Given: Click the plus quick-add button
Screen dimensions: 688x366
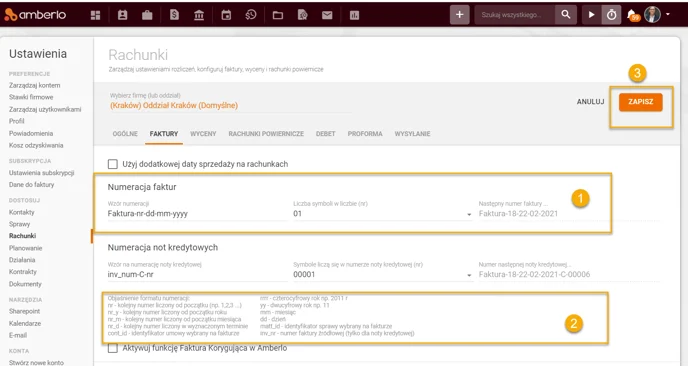Looking at the screenshot, I should point(459,14).
